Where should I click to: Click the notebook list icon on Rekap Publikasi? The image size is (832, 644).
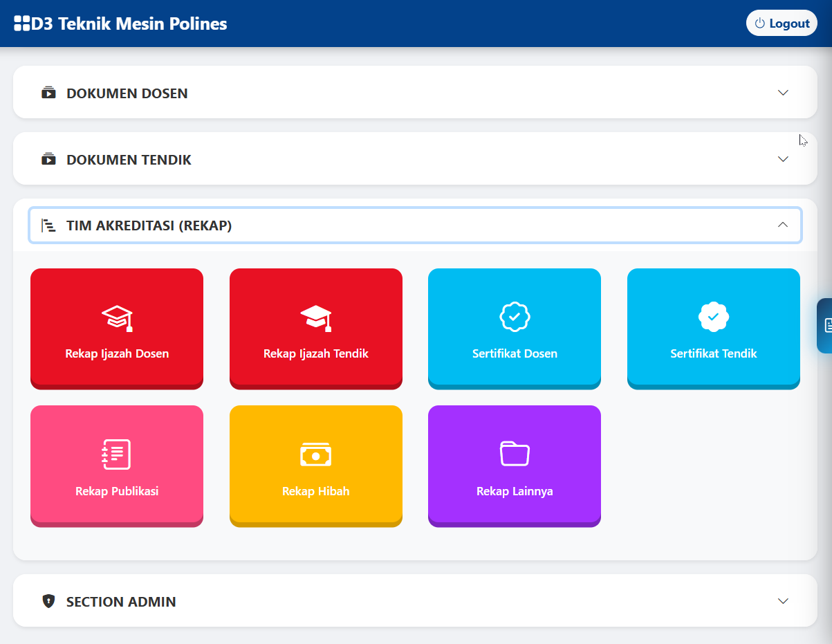point(116,454)
